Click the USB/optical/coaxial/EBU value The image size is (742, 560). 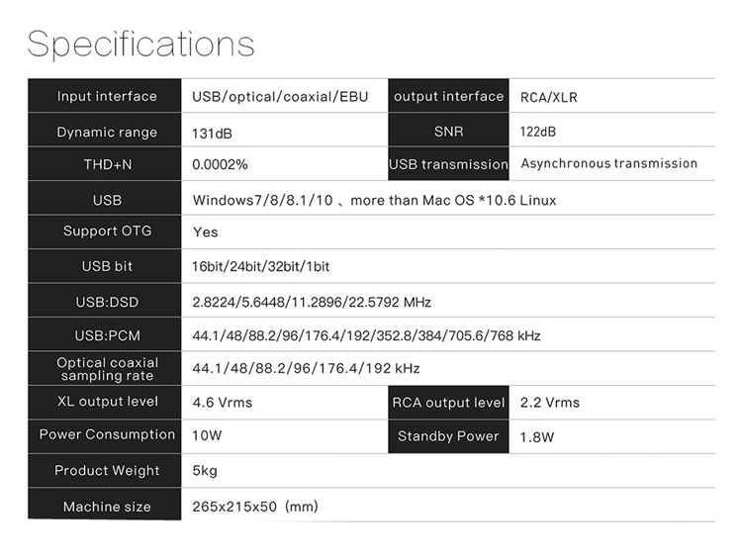point(280,97)
